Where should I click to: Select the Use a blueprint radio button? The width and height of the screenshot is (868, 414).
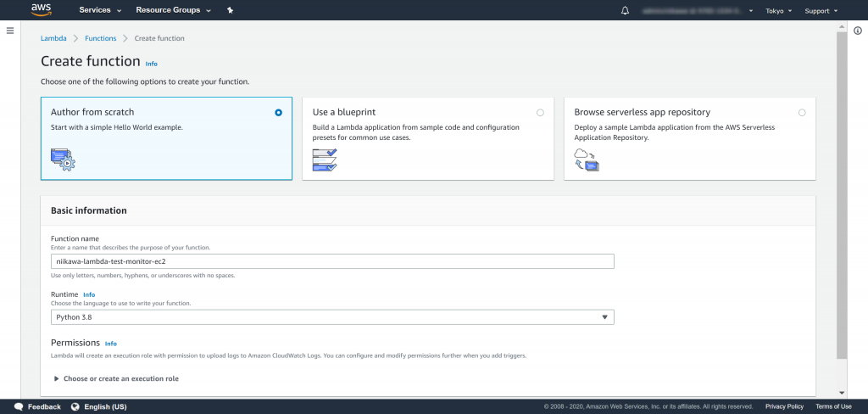coord(540,113)
